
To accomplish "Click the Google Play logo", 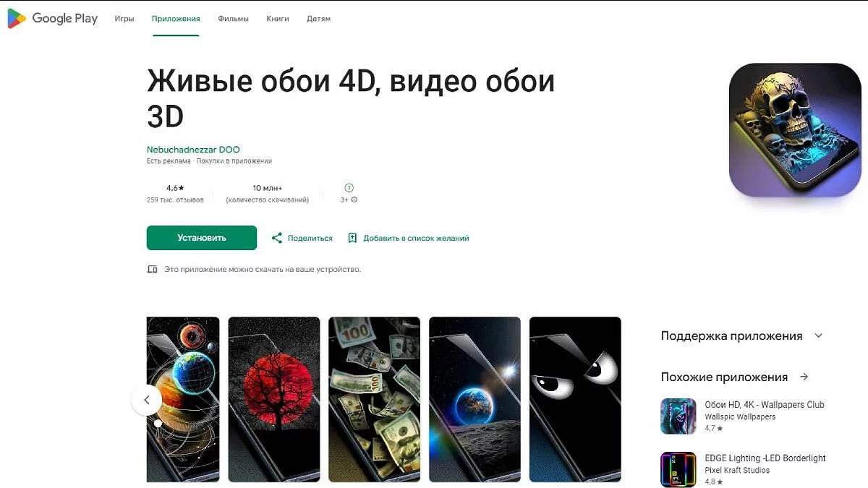I will (x=52, y=19).
